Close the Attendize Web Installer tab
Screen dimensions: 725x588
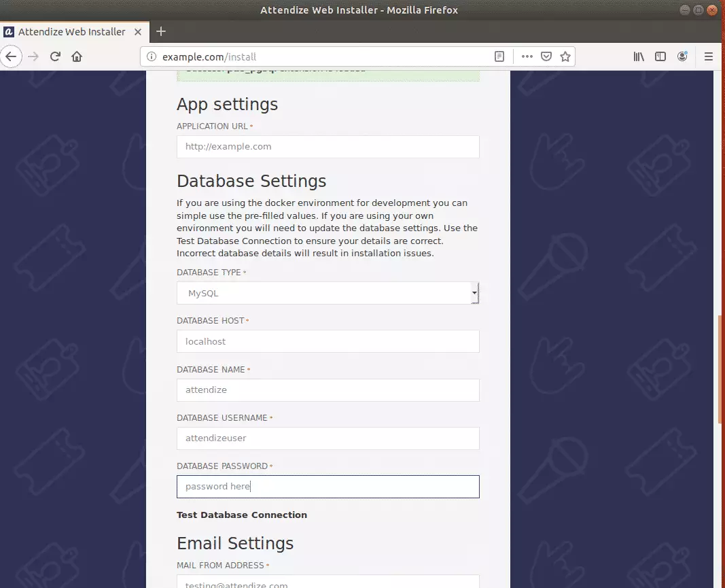(x=138, y=32)
